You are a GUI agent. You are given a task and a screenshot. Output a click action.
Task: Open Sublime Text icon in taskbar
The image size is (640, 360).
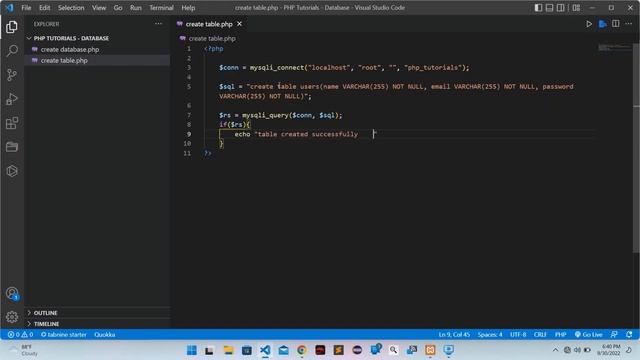(338, 350)
